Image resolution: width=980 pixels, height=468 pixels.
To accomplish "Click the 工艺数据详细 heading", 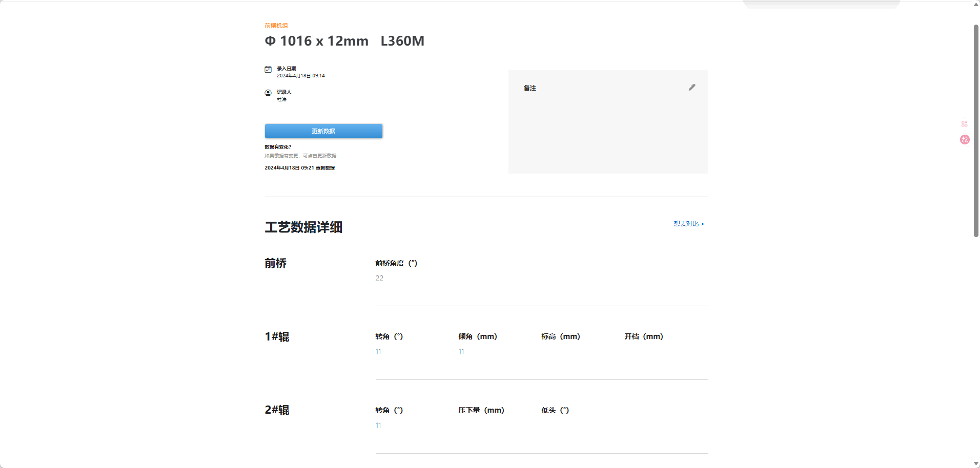I will 303,227.
